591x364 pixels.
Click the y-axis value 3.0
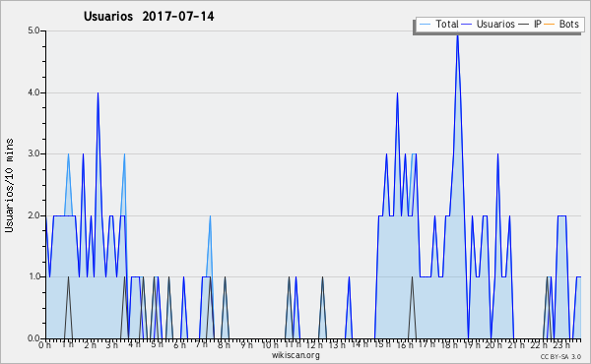[33, 153]
